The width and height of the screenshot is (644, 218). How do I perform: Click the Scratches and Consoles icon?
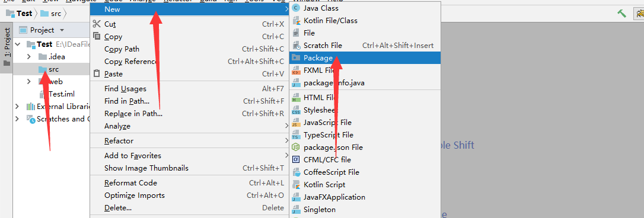30,119
